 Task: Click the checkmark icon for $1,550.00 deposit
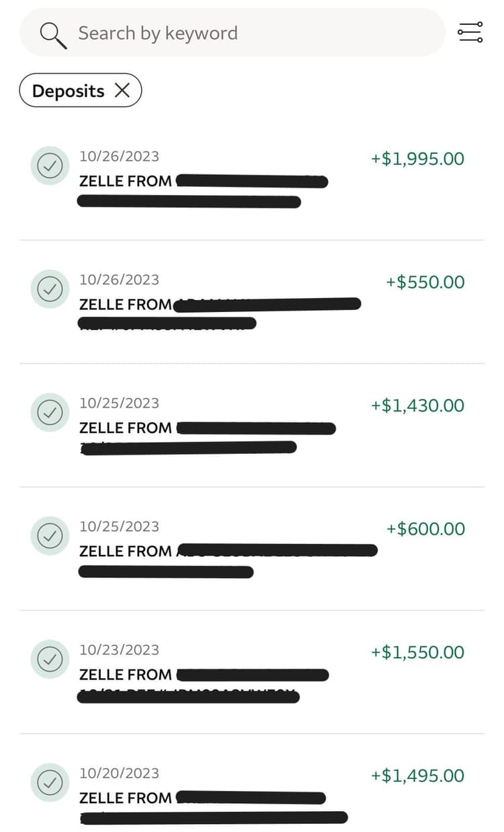coord(50,658)
